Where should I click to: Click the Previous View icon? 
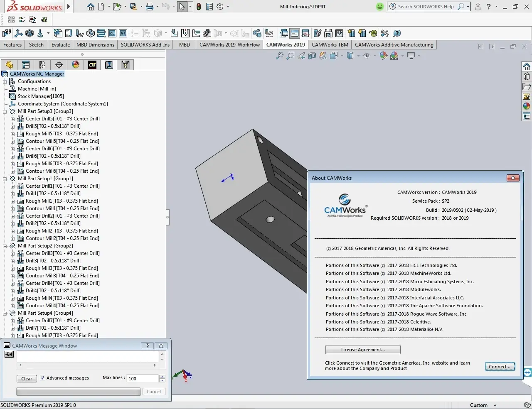[x=301, y=55]
